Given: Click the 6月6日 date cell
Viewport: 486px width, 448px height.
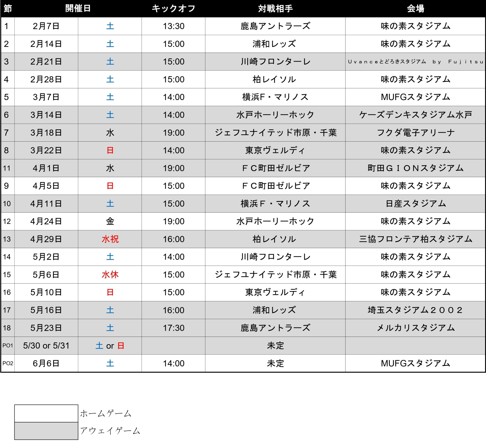Looking at the screenshot, I should click(46, 363).
